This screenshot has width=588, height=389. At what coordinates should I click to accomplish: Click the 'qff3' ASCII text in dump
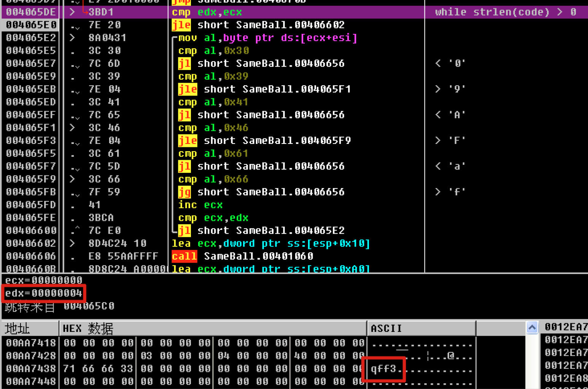click(383, 368)
